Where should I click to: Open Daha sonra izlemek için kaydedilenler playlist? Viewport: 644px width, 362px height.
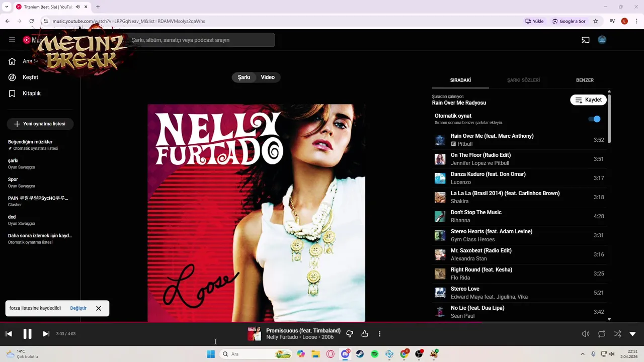tap(40, 239)
